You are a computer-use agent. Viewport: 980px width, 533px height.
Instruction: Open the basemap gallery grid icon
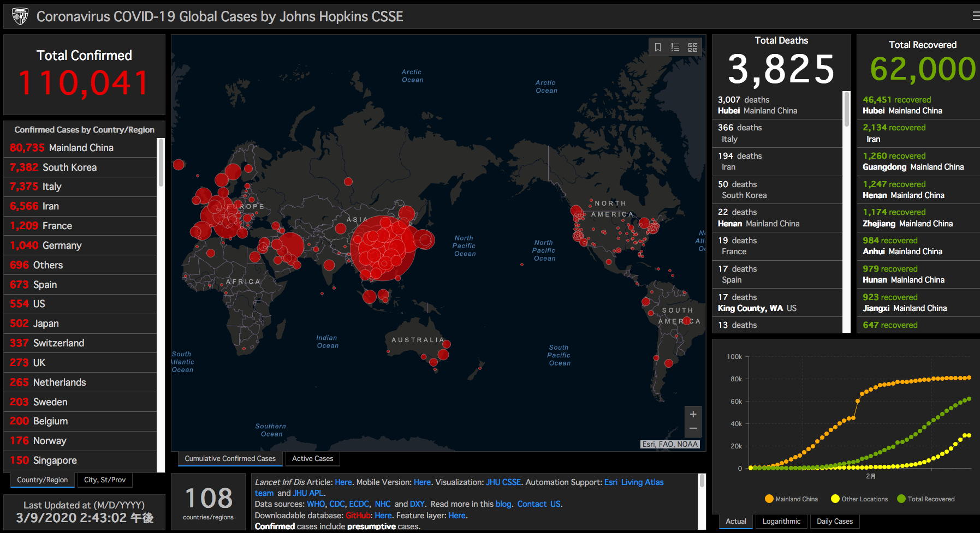[693, 47]
